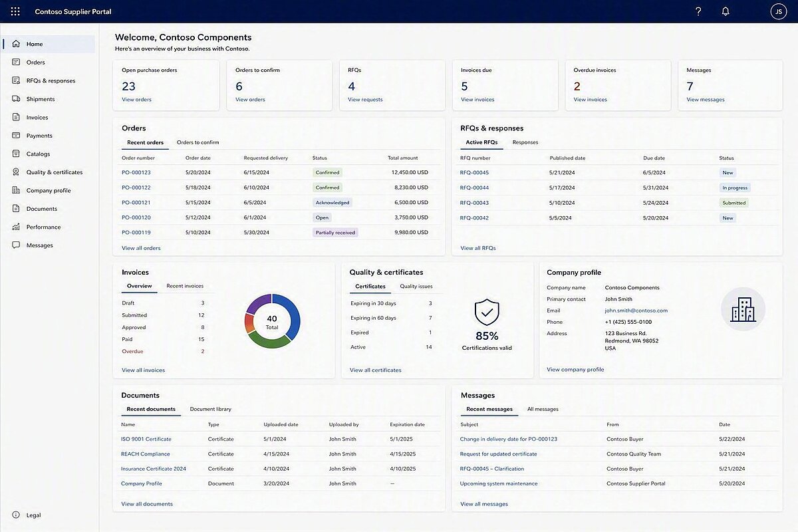The image size is (798, 532).
Task: Open Upcoming system maintenance message
Action: click(x=499, y=483)
